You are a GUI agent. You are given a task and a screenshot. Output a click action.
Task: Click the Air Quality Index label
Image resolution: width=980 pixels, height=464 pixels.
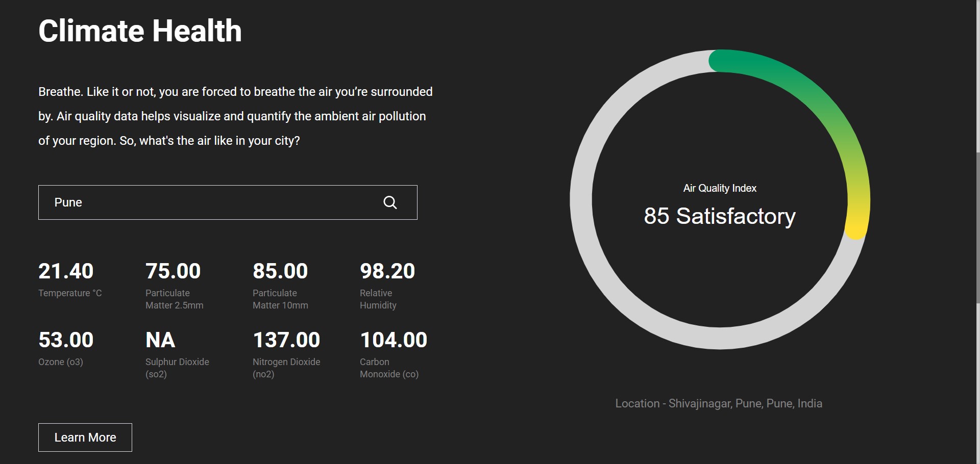pos(720,188)
